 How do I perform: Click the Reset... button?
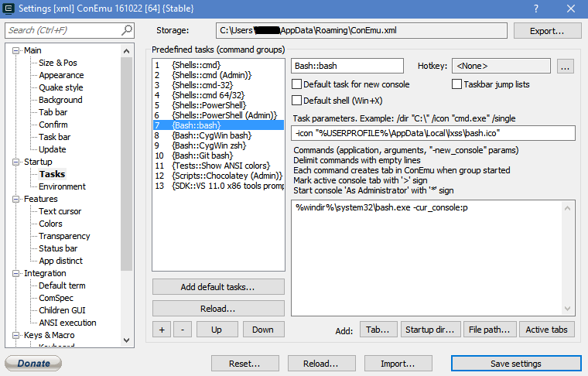coord(245,364)
